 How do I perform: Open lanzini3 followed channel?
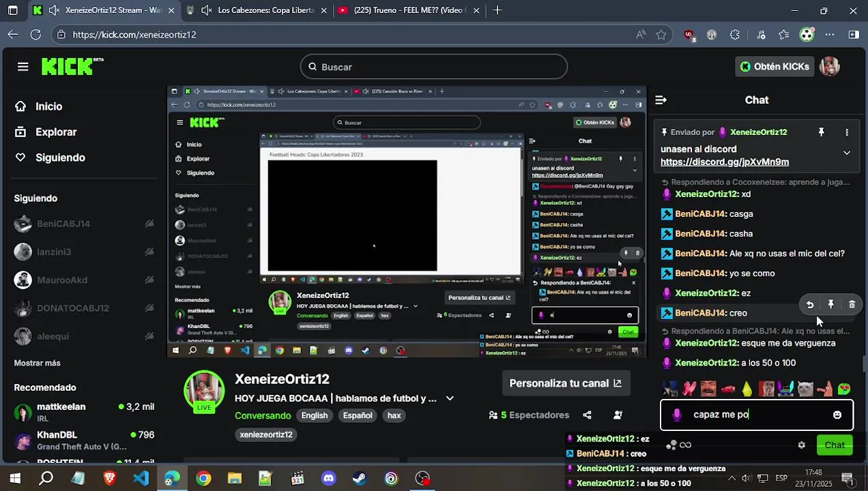[83, 252]
